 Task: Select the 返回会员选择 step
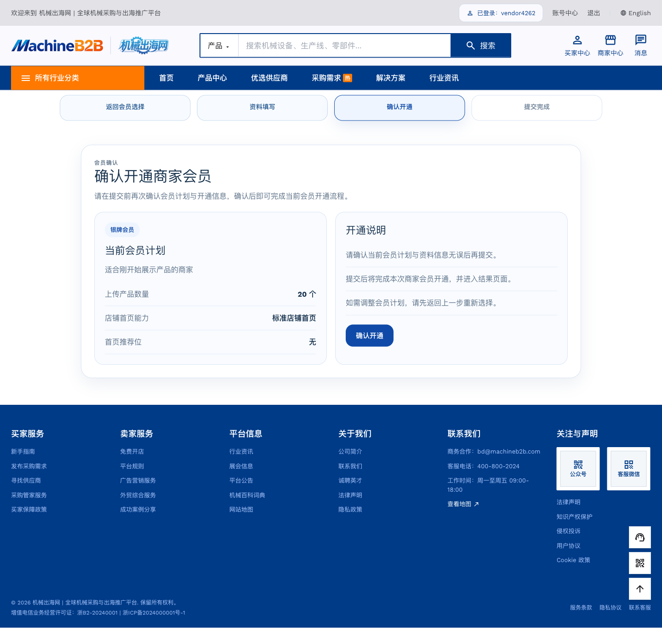click(x=125, y=108)
